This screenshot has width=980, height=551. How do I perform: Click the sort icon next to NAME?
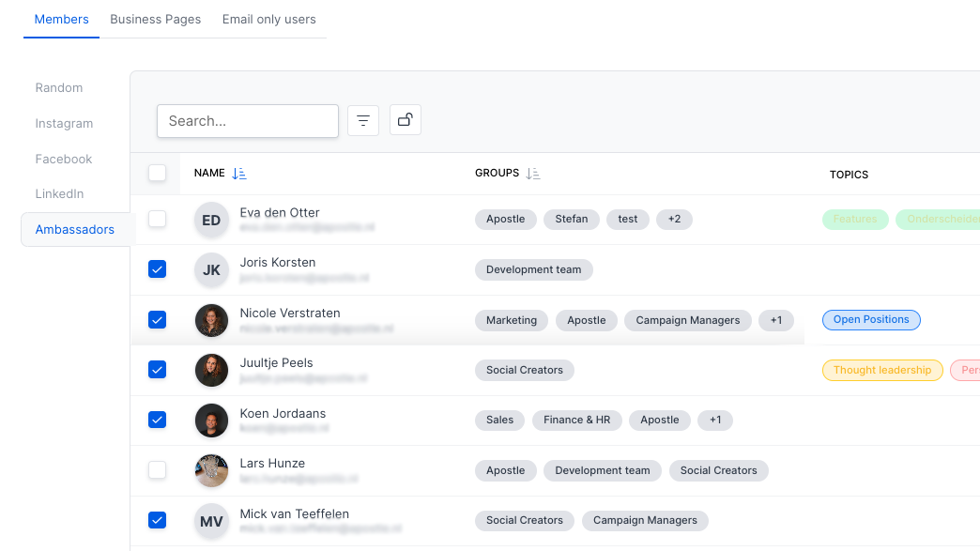tap(238, 173)
